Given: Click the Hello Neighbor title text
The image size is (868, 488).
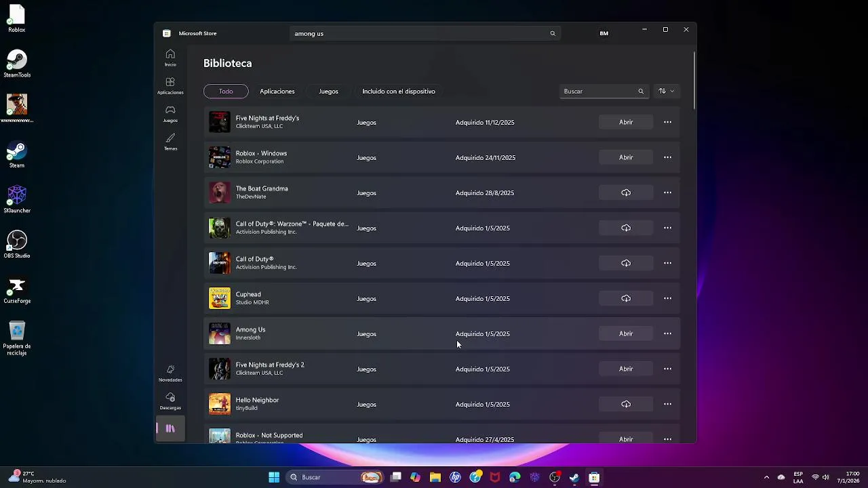Looking at the screenshot, I should tap(257, 400).
